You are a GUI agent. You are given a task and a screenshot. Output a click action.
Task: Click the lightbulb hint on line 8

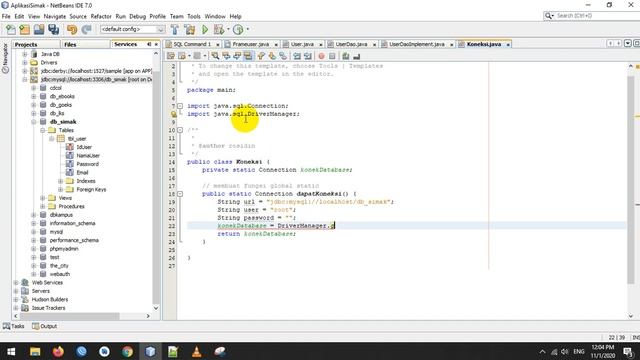pyautogui.click(x=174, y=114)
